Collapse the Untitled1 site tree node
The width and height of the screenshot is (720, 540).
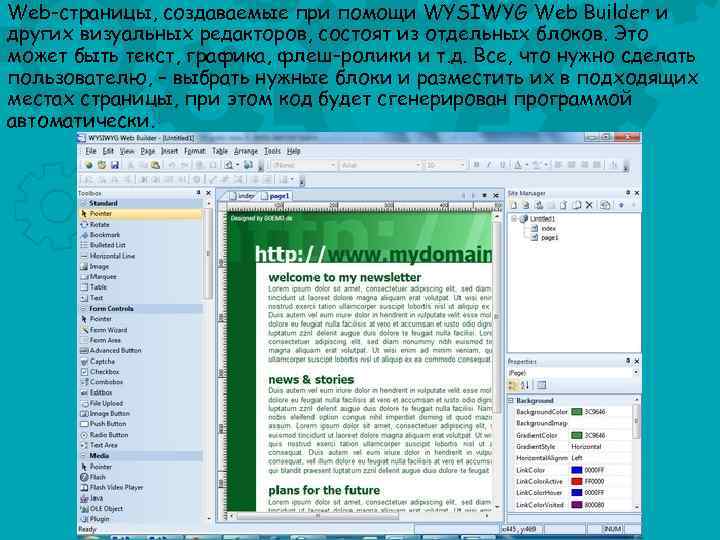(x=514, y=219)
